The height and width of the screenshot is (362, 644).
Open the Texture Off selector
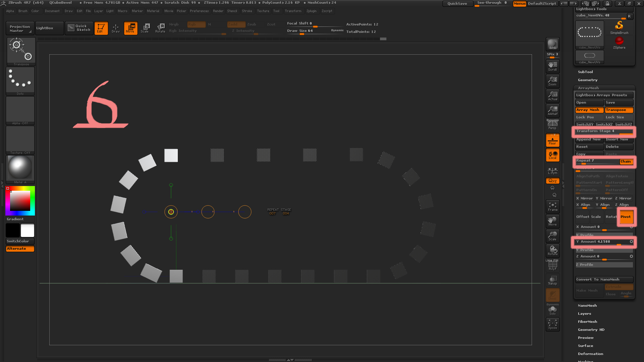[x=20, y=140]
